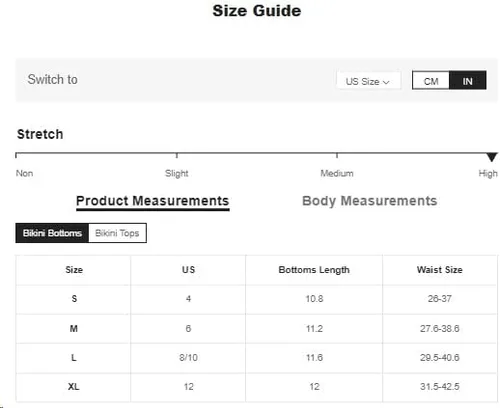Screen dimensions: 500x408
Task: Click the Bottoms Length column header
Action: click(x=314, y=270)
